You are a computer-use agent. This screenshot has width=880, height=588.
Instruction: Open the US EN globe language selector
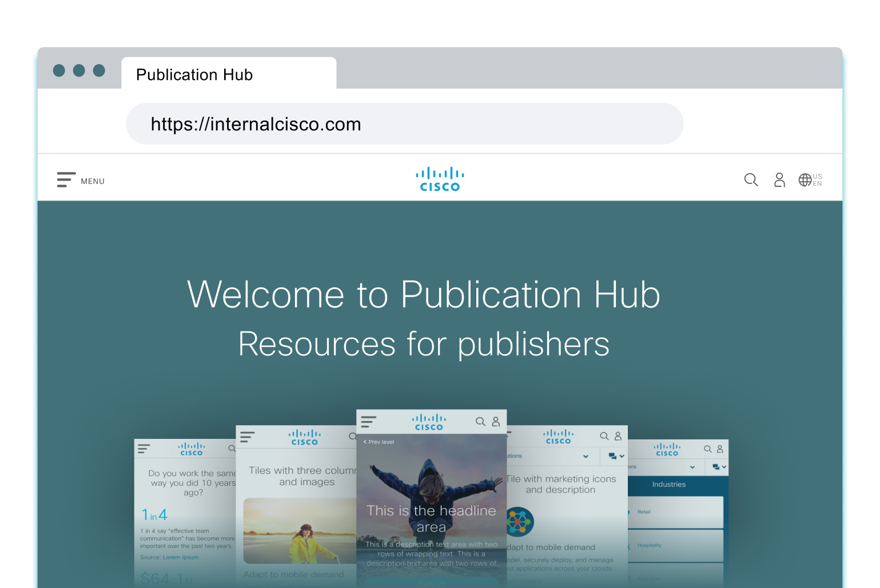pos(810,180)
